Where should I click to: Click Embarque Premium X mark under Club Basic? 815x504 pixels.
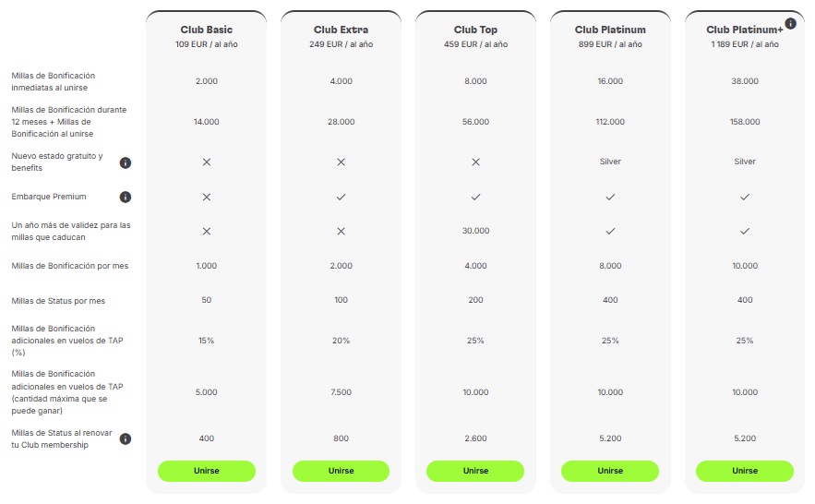[x=207, y=197]
